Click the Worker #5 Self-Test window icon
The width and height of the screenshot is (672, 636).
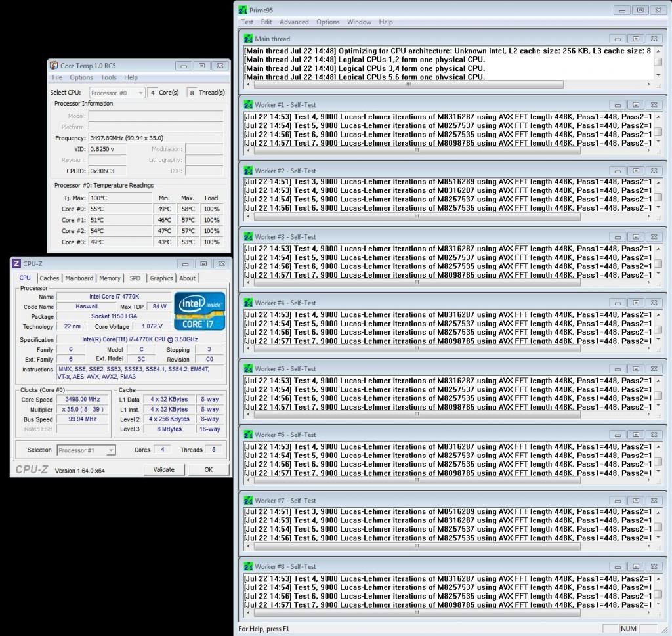coord(248,369)
